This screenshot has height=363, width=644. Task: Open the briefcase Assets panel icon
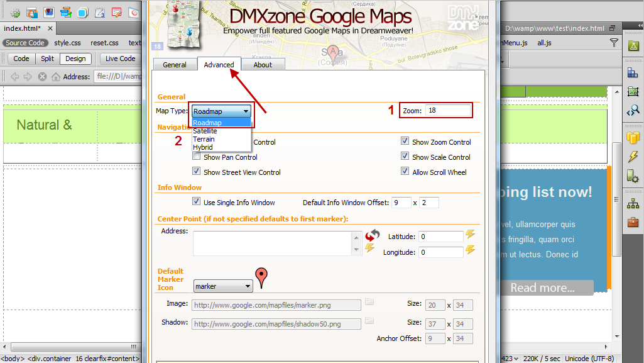(633, 222)
